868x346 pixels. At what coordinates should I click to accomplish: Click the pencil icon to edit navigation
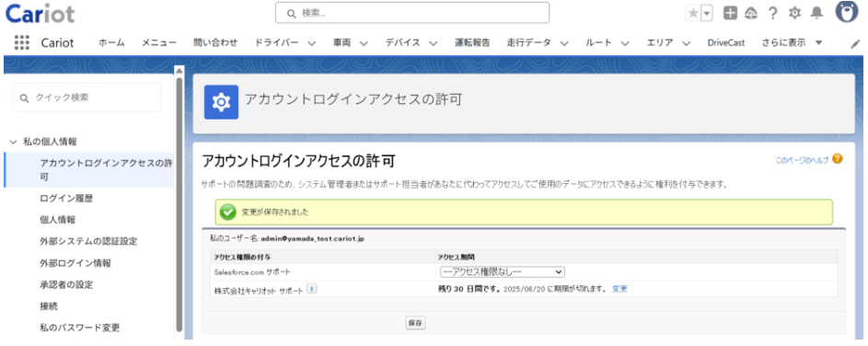[855, 44]
